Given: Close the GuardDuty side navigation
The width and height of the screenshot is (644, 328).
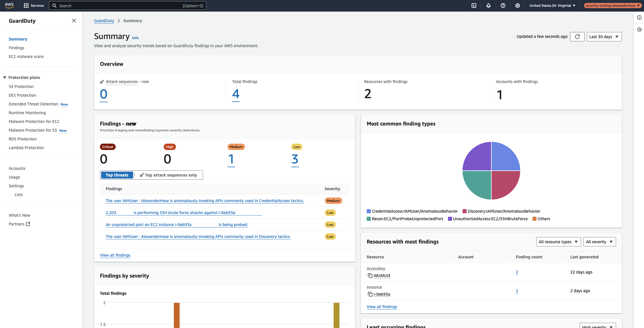Looking at the screenshot, I should (x=74, y=20).
